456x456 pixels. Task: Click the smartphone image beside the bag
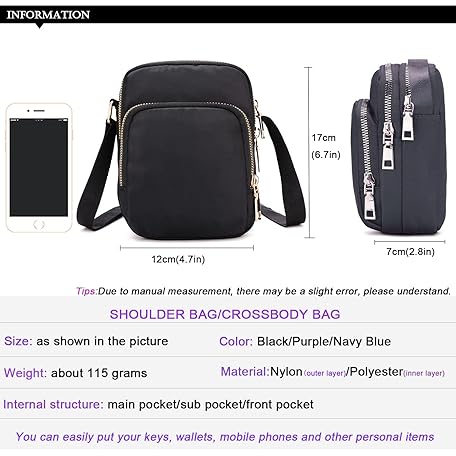39,168
